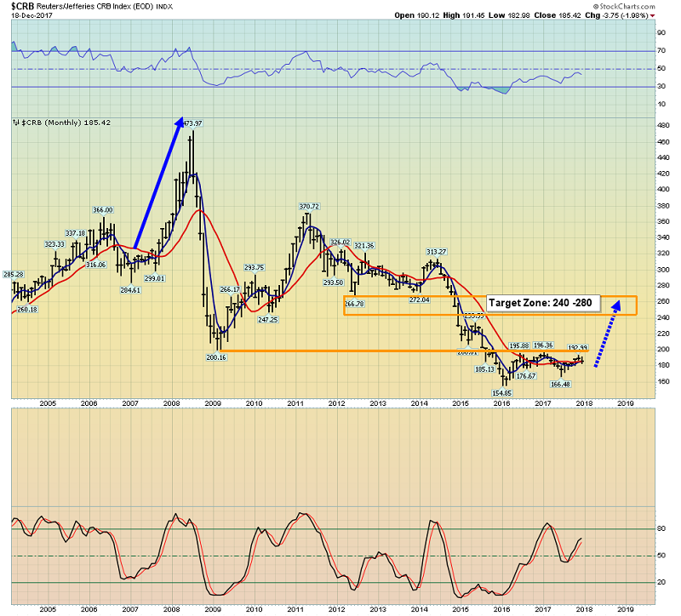The image size is (681, 616).
Task: Click the 480 mark on price axis
Action: (663, 125)
